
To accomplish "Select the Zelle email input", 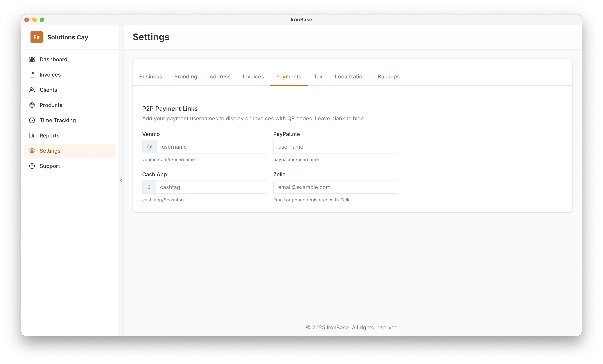I will click(335, 187).
